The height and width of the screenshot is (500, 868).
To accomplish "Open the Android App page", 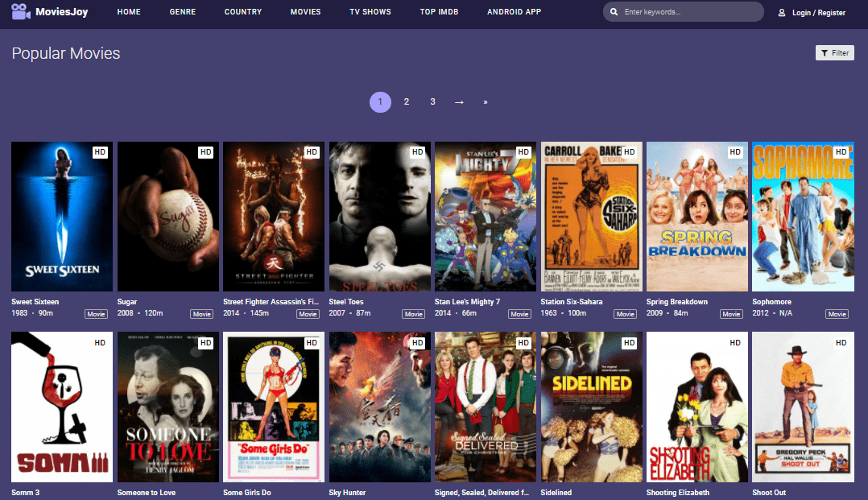I will (x=515, y=11).
